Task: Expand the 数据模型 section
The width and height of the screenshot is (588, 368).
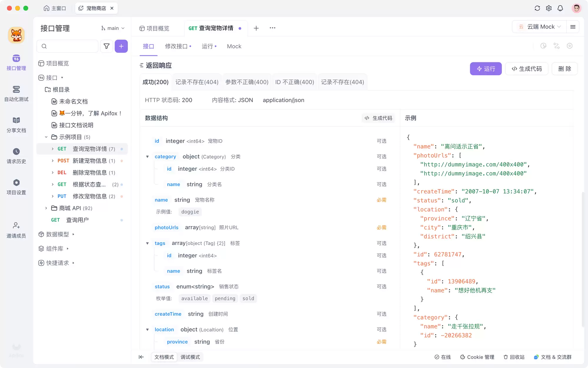Action: tap(73, 235)
